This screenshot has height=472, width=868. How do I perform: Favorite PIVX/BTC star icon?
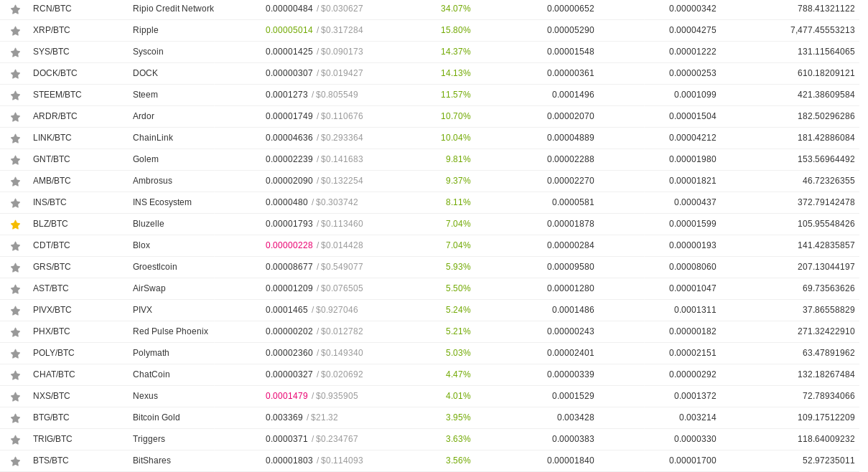15,311
